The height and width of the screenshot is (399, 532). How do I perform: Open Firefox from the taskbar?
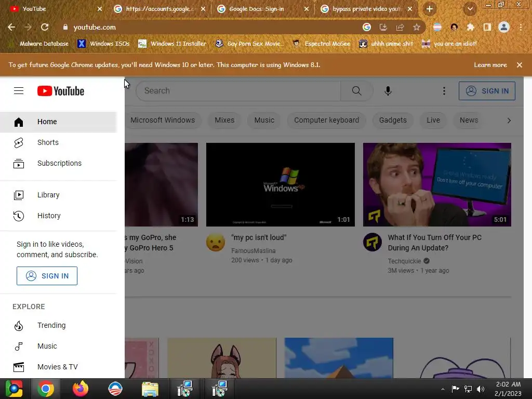pos(81,389)
